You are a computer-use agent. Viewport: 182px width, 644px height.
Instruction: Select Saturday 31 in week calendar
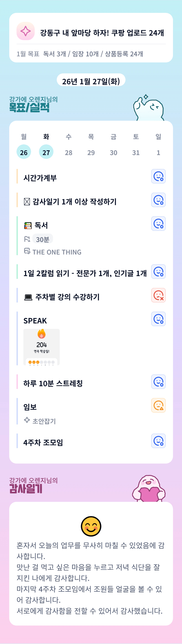coord(136,152)
